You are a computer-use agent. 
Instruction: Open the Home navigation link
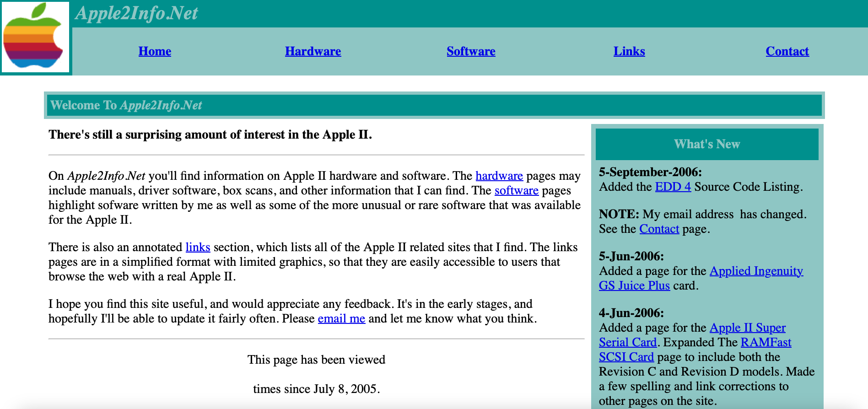tap(155, 51)
